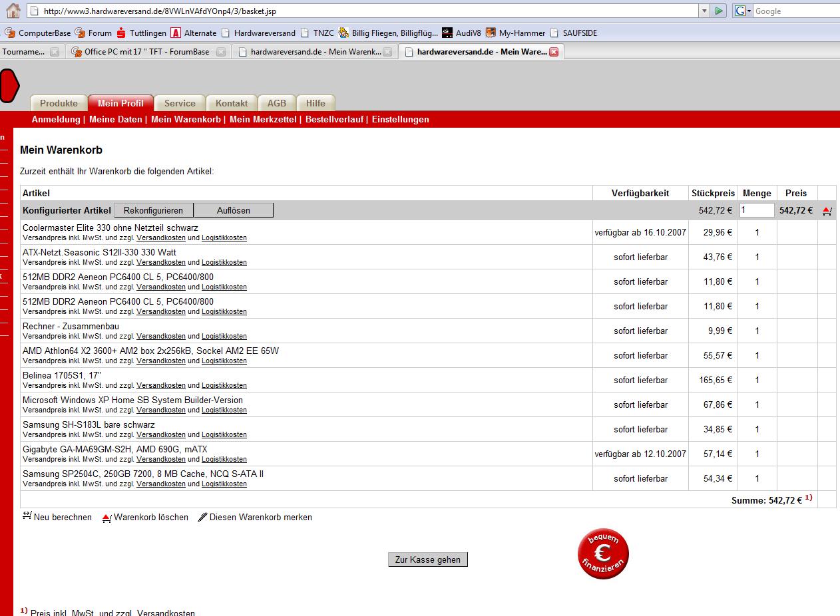
Task: Click Logistikkosten link under ATX-Netzt. Seasonic
Action: click(224, 262)
